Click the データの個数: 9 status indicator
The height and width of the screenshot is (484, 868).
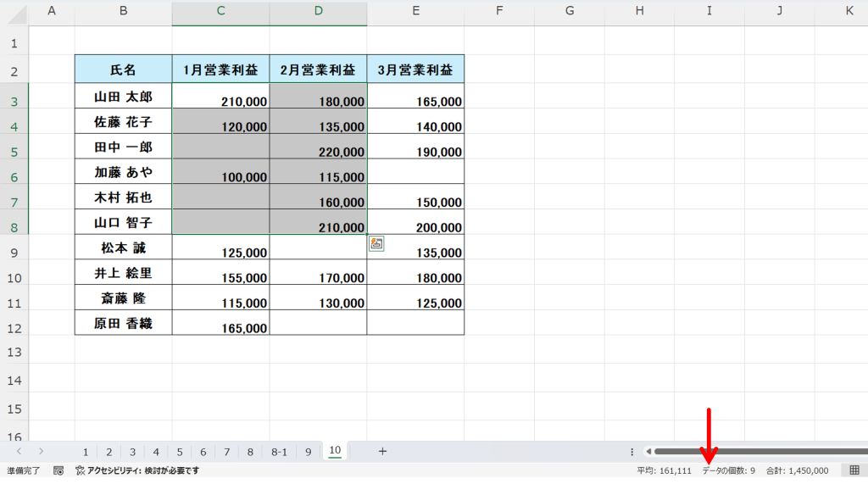click(x=728, y=470)
